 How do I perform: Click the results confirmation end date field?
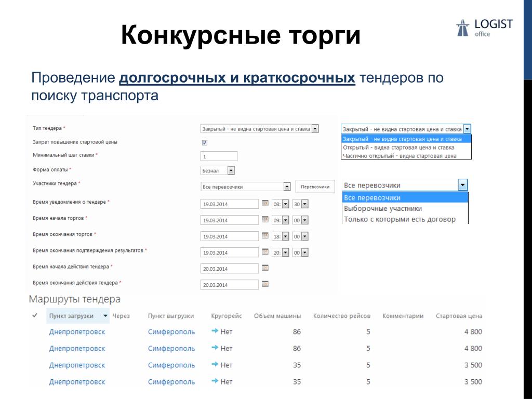coord(229,252)
